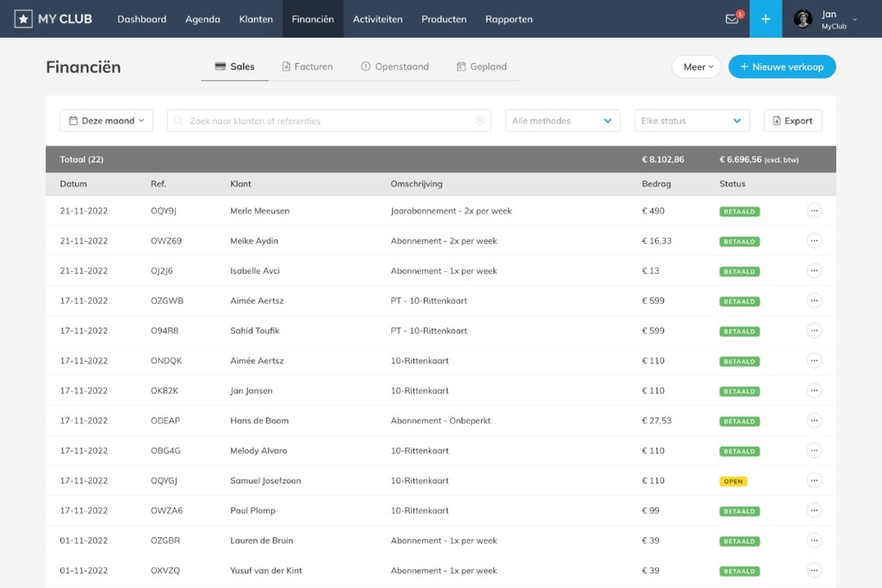Image resolution: width=882 pixels, height=588 pixels.
Task: Switch to the Facturen tab
Action: (307, 65)
